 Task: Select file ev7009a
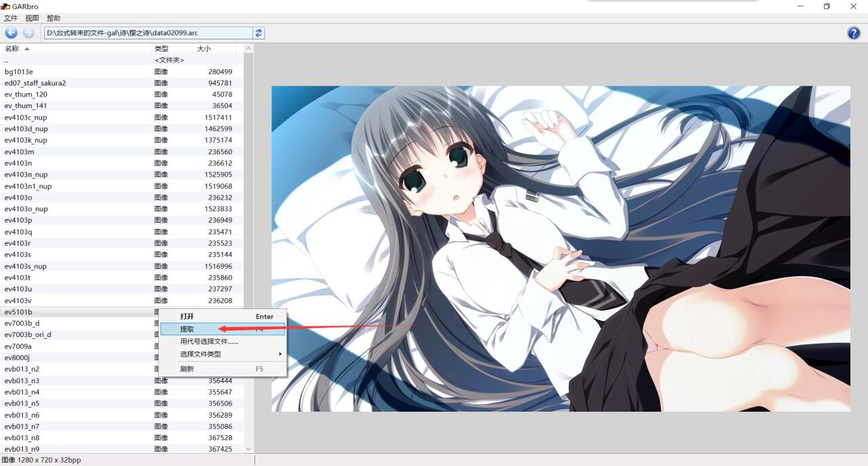[x=80, y=346]
